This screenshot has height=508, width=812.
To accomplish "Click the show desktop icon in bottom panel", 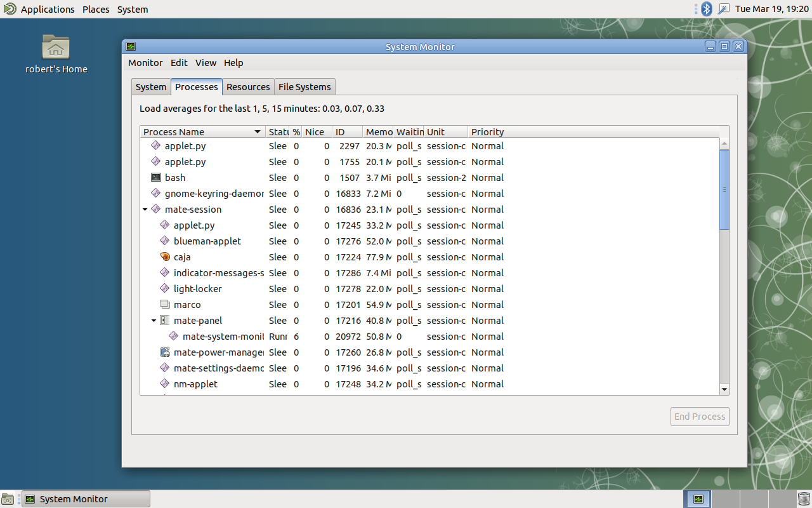I will (x=8, y=499).
